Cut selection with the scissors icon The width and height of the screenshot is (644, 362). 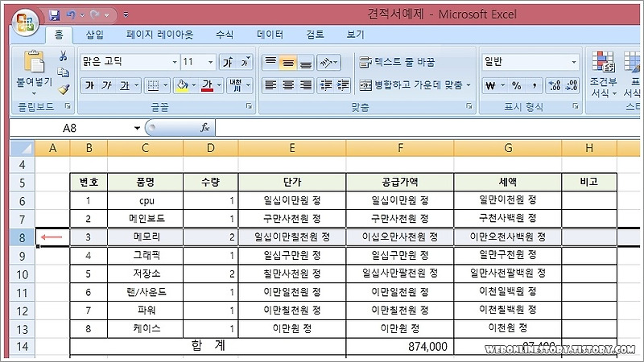pos(63,56)
